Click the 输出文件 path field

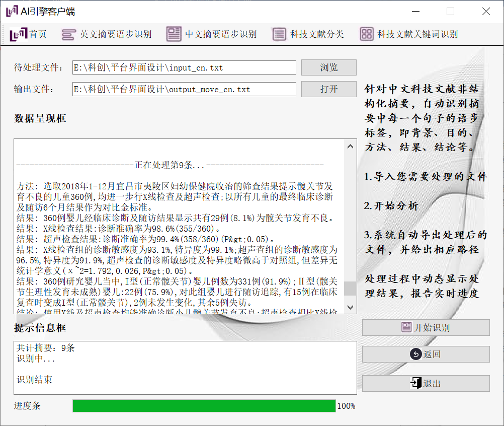tap(184, 90)
